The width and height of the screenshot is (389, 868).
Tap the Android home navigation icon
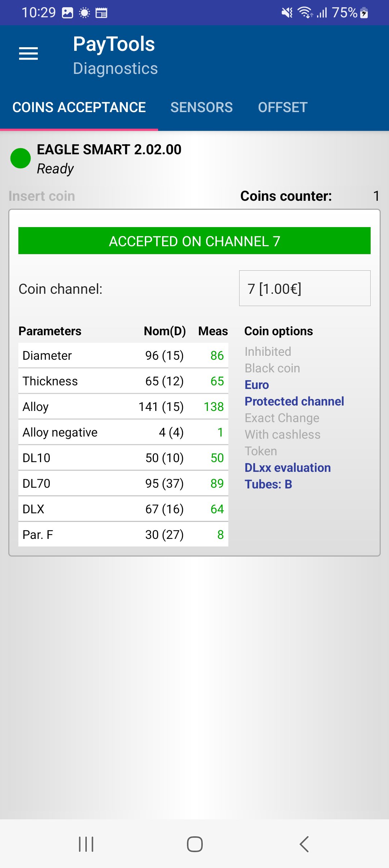[194, 844]
